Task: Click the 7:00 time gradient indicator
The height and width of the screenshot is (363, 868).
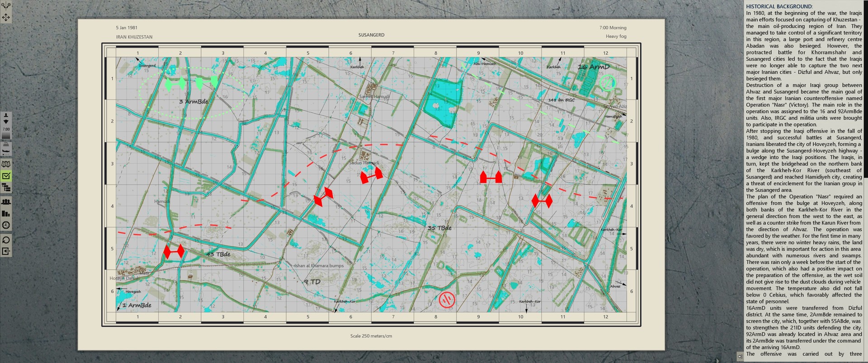Action: [x=6, y=134]
